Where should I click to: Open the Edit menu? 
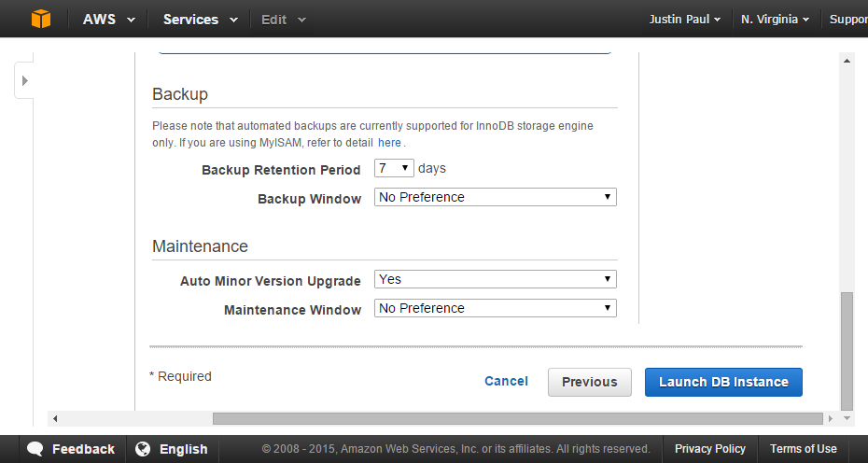click(283, 20)
